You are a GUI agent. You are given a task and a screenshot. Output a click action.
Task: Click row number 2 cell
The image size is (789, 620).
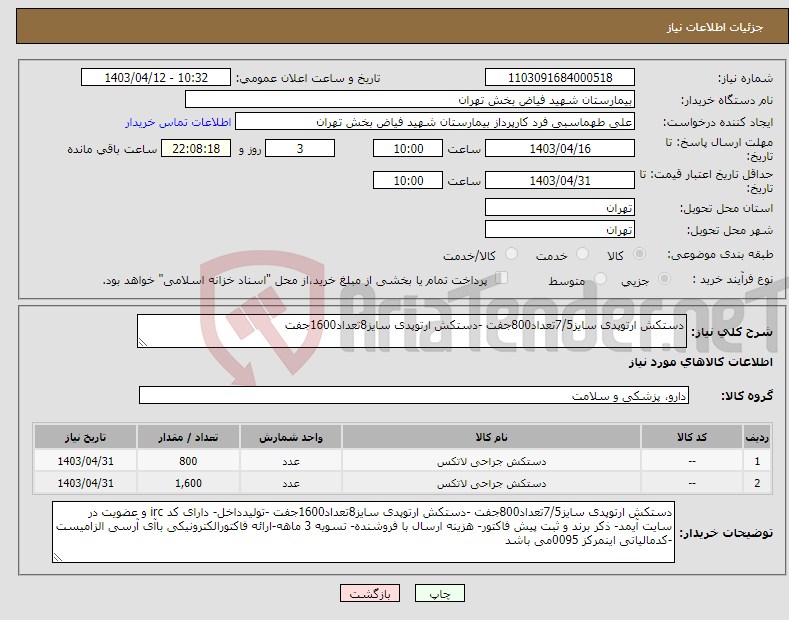coord(757,483)
